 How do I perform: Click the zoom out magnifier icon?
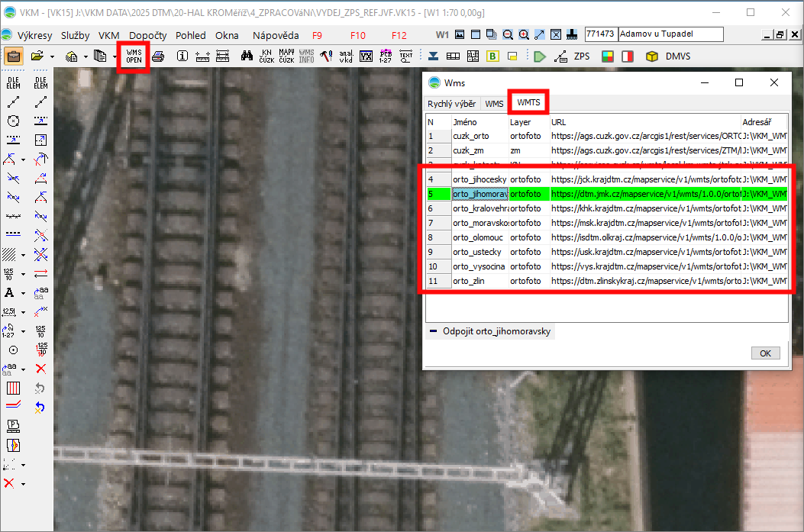pos(509,35)
